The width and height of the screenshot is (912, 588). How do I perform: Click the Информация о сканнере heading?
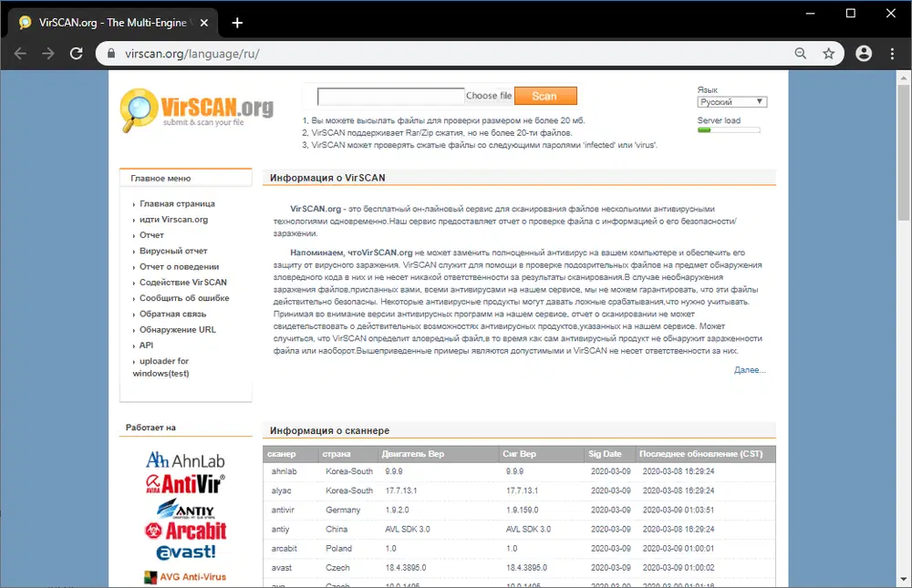click(x=330, y=431)
